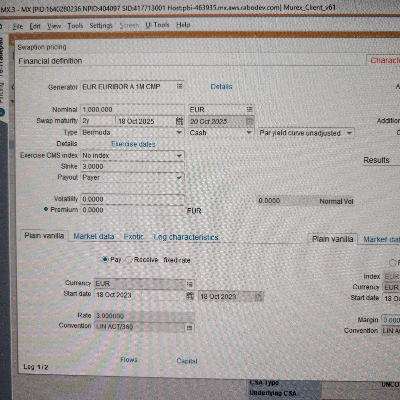Open the Start date calendar icon
This screenshot has width=400, height=400.
pyautogui.click(x=190, y=295)
